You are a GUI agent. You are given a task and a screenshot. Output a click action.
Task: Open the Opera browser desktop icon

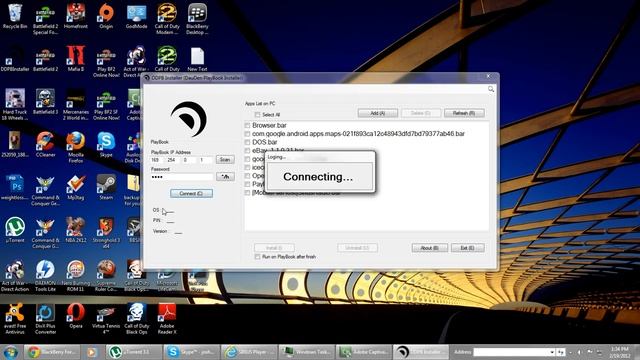click(76, 316)
